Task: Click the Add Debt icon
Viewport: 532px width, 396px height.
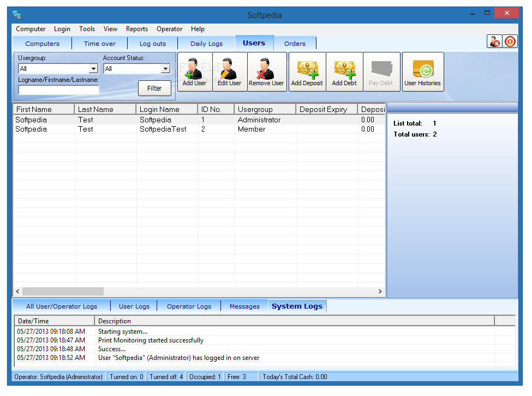Action: coord(344,72)
